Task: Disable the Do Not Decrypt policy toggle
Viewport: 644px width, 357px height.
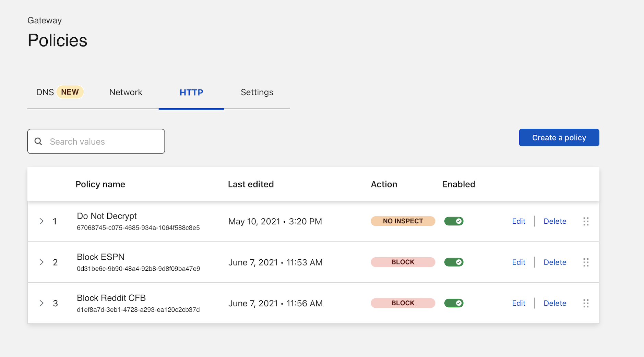Action: pyautogui.click(x=454, y=221)
